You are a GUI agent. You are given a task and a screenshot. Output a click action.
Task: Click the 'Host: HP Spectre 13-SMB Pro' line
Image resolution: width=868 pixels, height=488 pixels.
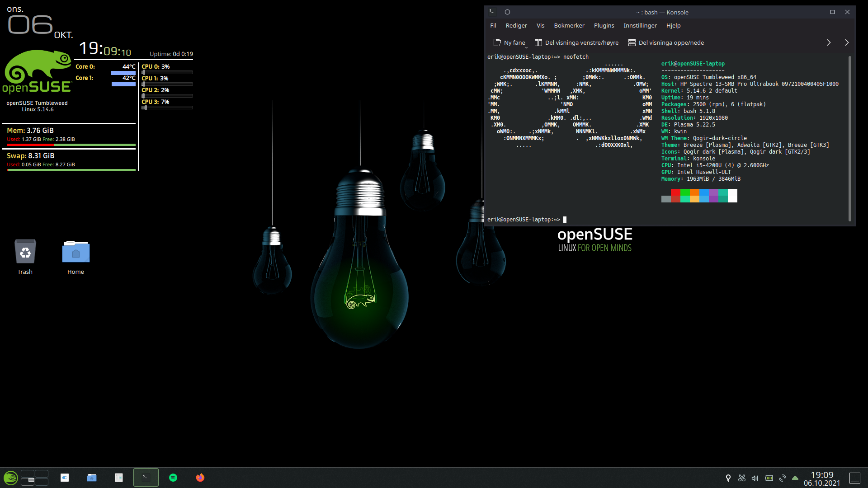750,84
